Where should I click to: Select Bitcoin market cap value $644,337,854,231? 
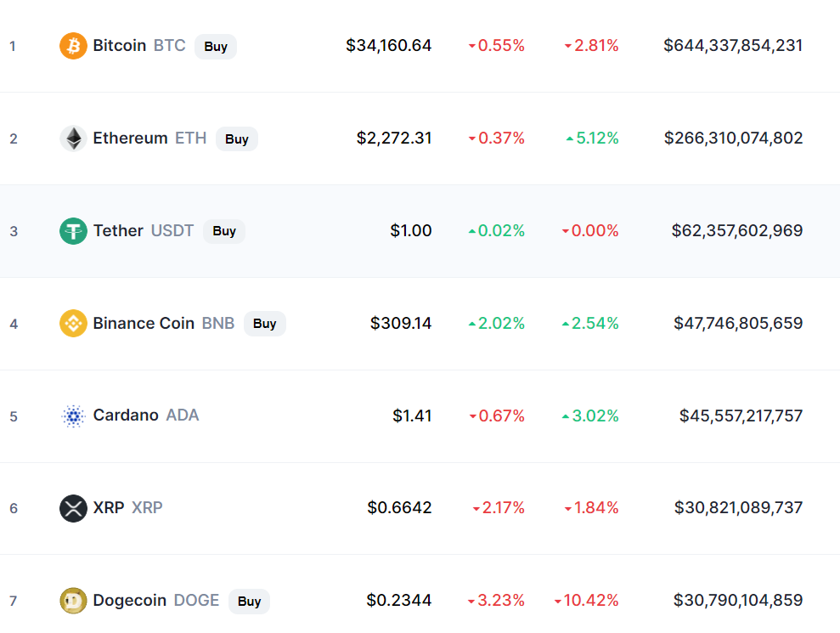733,46
